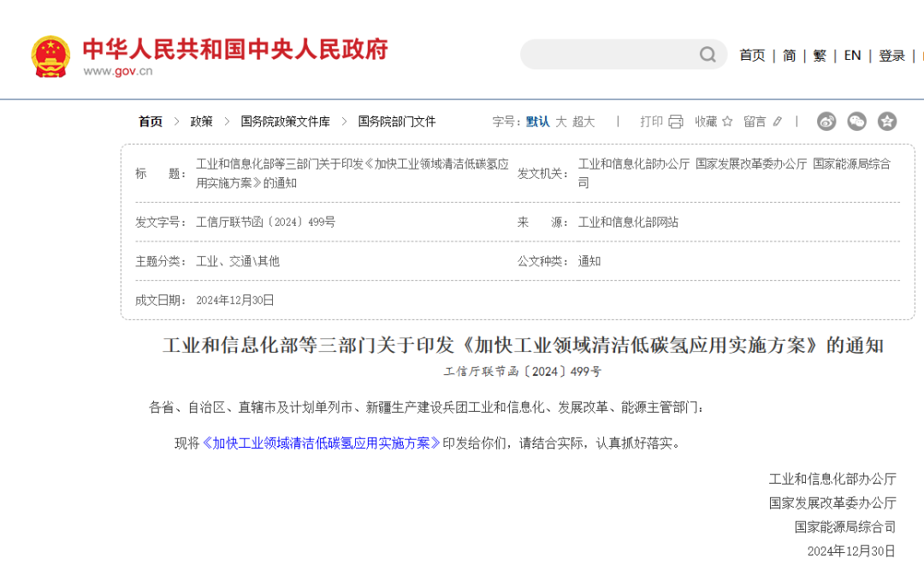Click the national emblem logo
924x565 pixels.
[50, 56]
